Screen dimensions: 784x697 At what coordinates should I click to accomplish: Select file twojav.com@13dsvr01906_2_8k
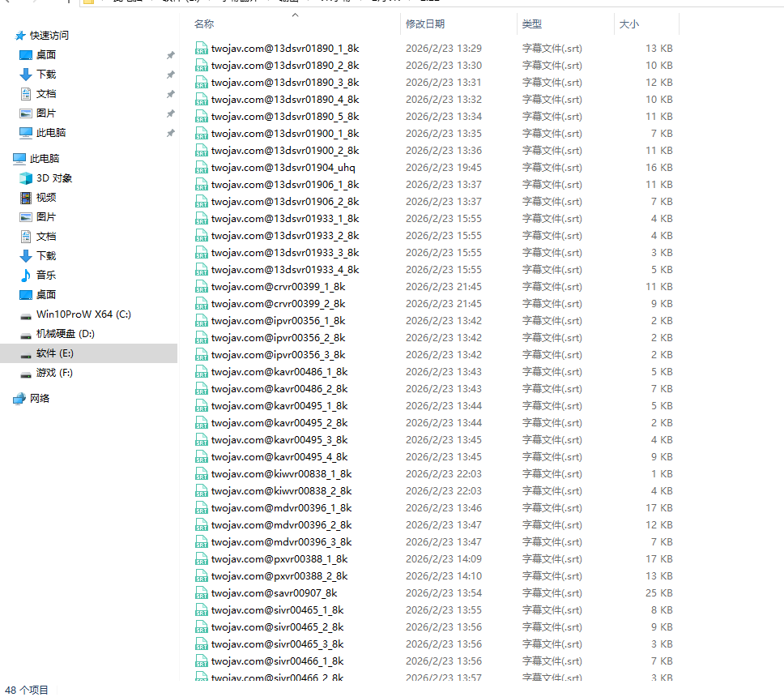(285, 202)
